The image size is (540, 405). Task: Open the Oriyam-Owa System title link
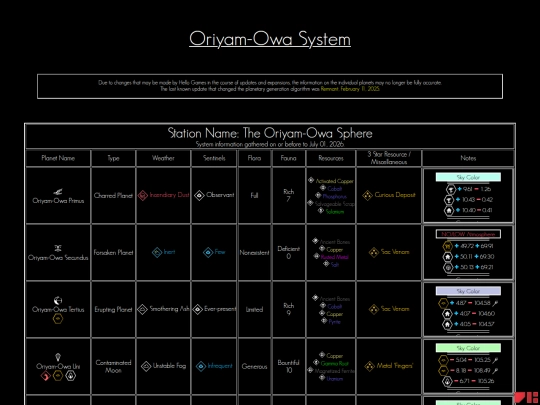point(270,39)
